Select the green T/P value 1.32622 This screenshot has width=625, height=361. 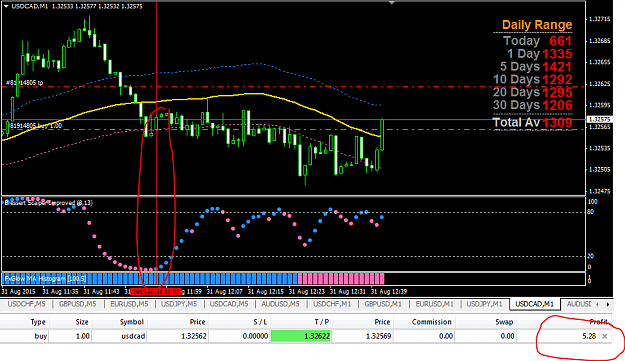[x=301, y=336]
